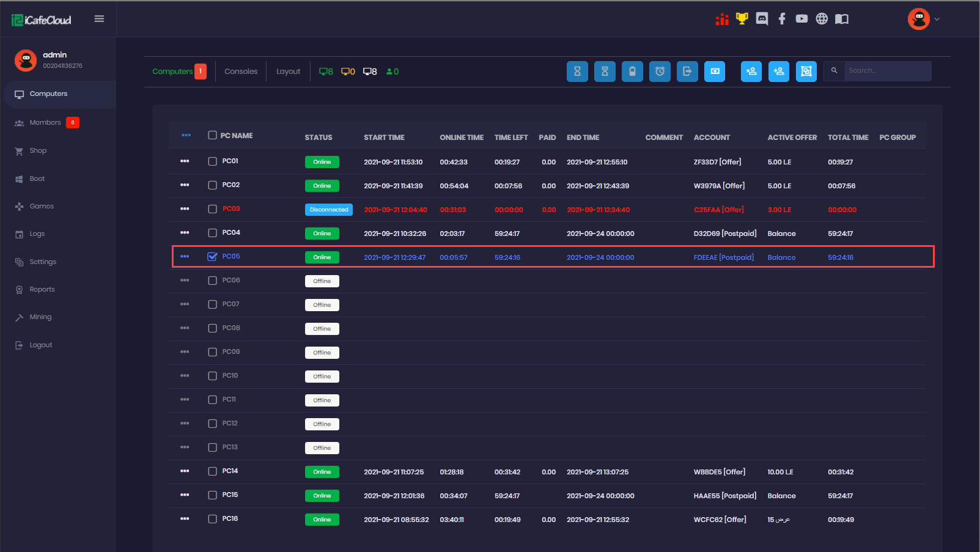Click the Search input field
This screenshot has height=552, width=980.
pyautogui.click(x=887, y=71)
